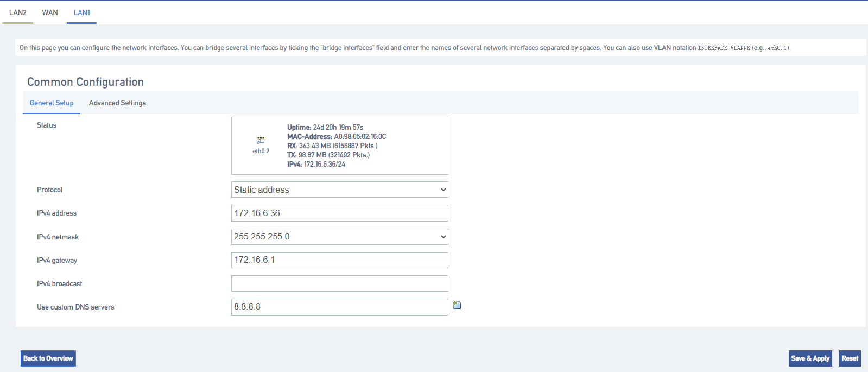Screen dimensions: 868x372
Task: Focus the IPv4 gateway field
Action: [x=340, y=260]
